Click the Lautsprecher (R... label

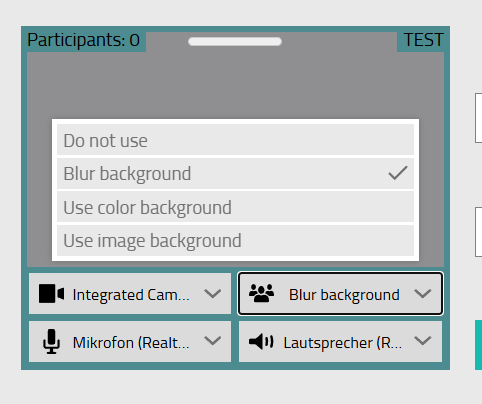343,343
